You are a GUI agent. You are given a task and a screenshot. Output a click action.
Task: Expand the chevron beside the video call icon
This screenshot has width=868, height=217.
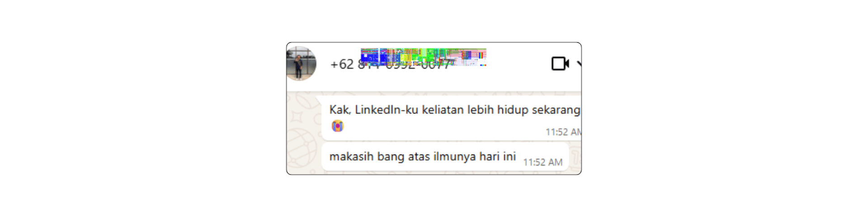pos(579,64)
